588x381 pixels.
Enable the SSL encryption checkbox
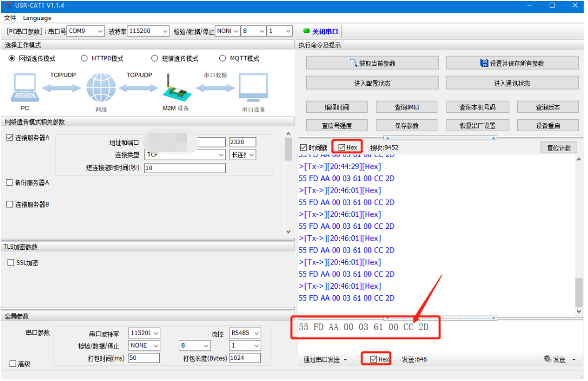pyautogui.click(x=11, y=263)
